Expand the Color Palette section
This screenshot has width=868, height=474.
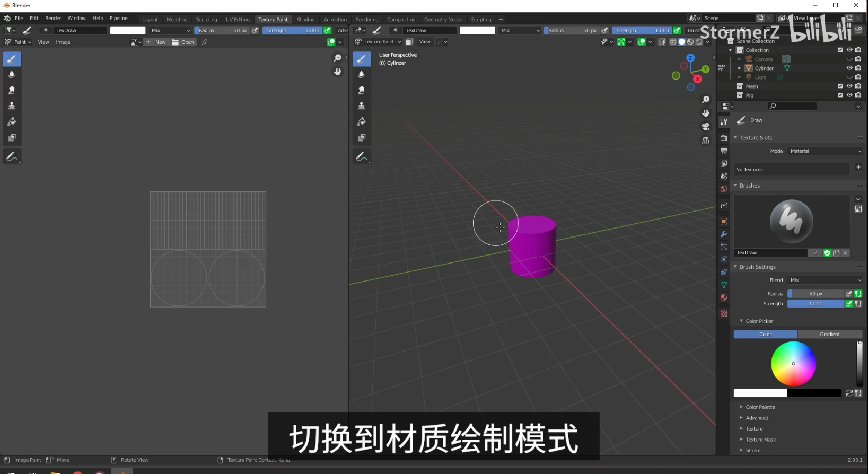(x=760, y=407)
